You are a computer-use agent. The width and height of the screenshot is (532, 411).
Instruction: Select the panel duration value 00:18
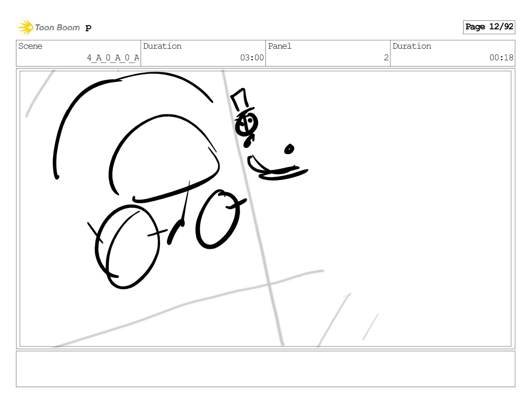pos(501,58)
